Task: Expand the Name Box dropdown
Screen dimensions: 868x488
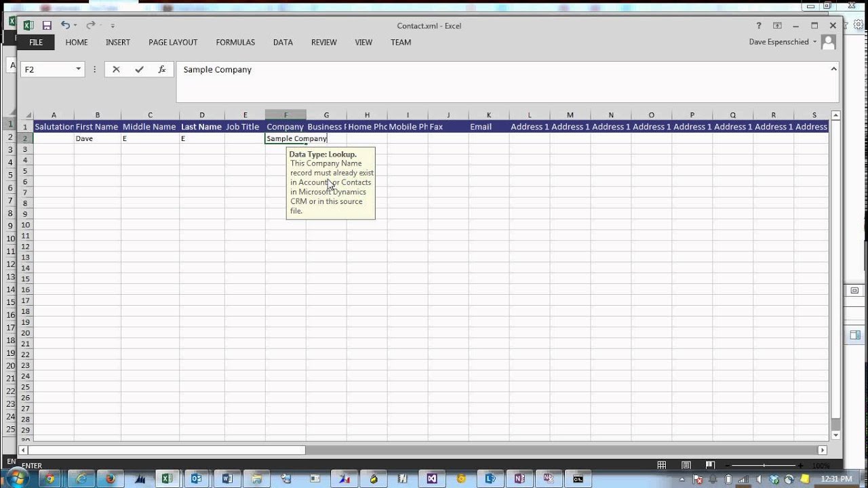Action: [x=79, y=69]
